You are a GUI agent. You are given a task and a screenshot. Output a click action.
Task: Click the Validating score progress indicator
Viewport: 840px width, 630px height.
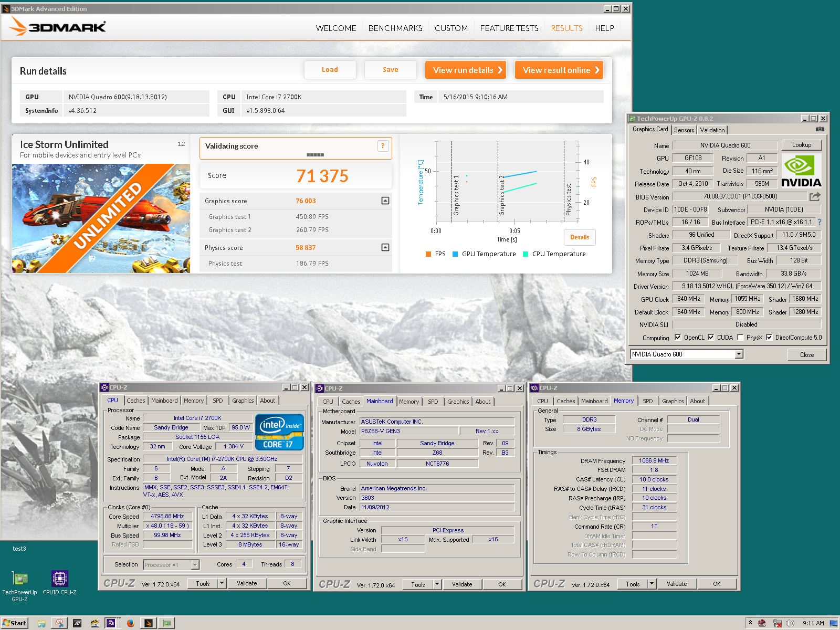tap(315, 155)
